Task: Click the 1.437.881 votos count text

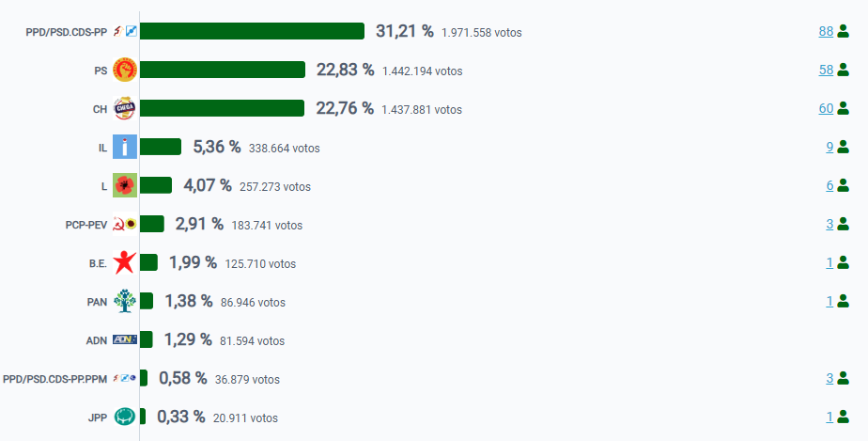Action: [422, 109]
